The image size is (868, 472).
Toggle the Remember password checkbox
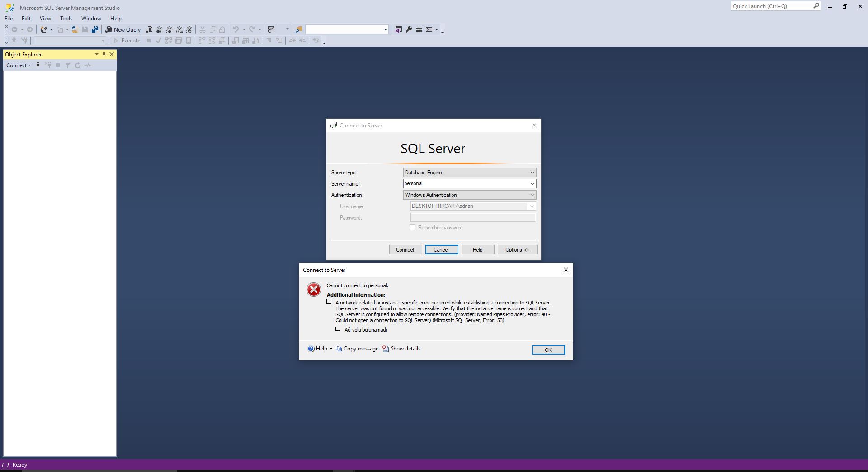[x=412, y=228]
